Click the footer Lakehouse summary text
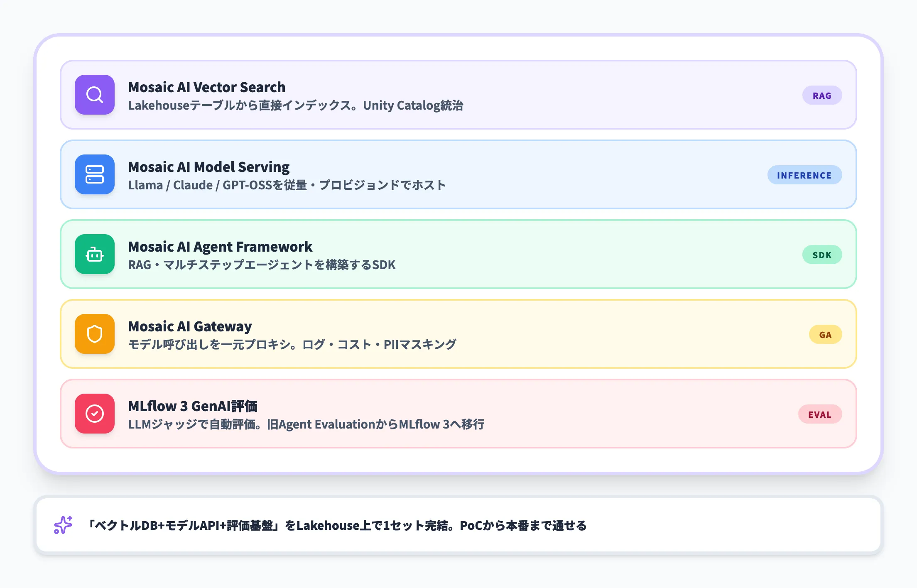Image resolution: width=917 pixels, height=588 pixels. point(337,526)
